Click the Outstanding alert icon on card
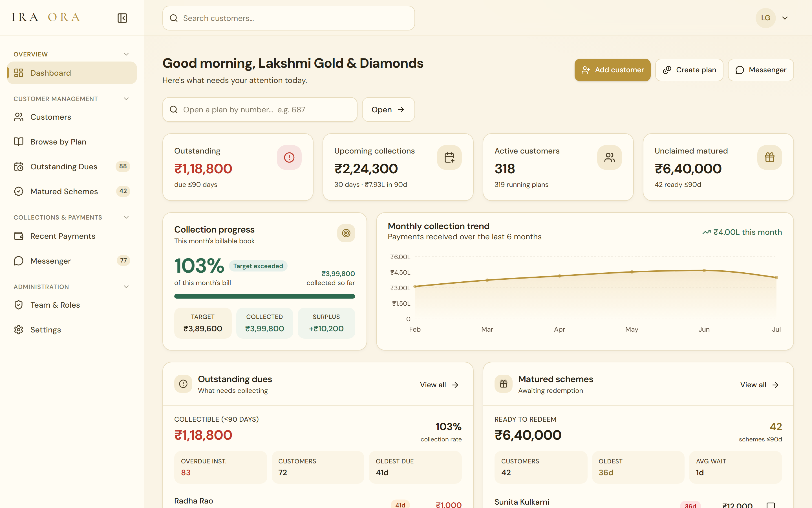Screen dimensions: 812x508 tap(289, 157)
